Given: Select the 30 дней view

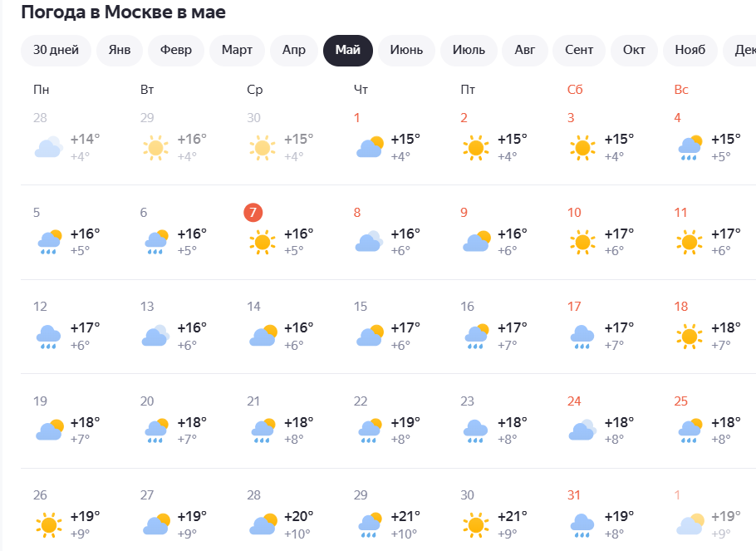Looking at the screenshot, I should click(57, 50).
